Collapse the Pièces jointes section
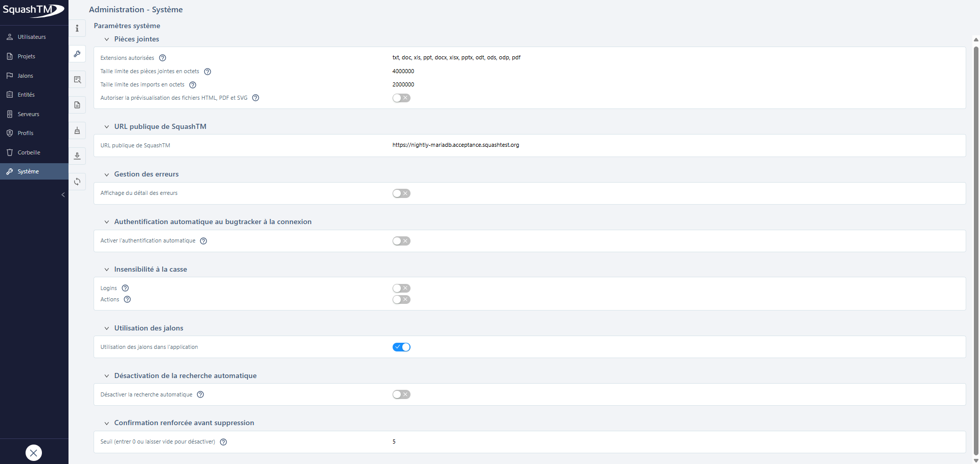The height and width of the screenshot is (464, 980). [x=107, y=39]
